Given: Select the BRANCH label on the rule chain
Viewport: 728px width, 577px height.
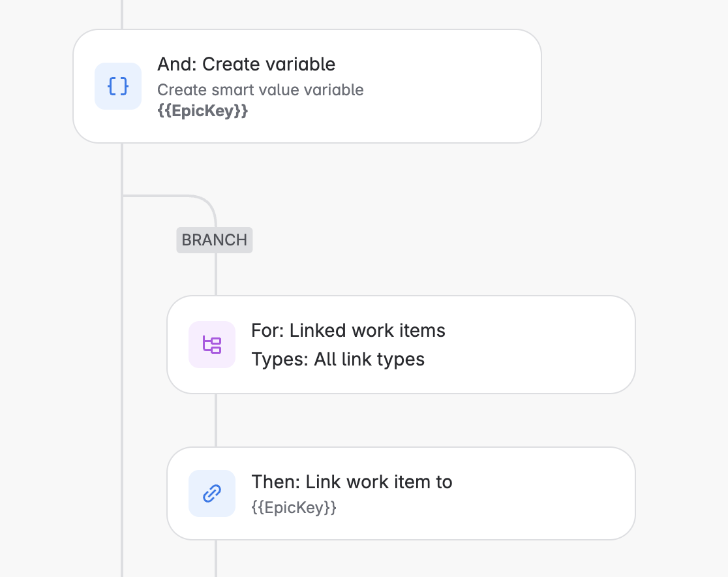Looking at the screenshot, I should (214, 240).
